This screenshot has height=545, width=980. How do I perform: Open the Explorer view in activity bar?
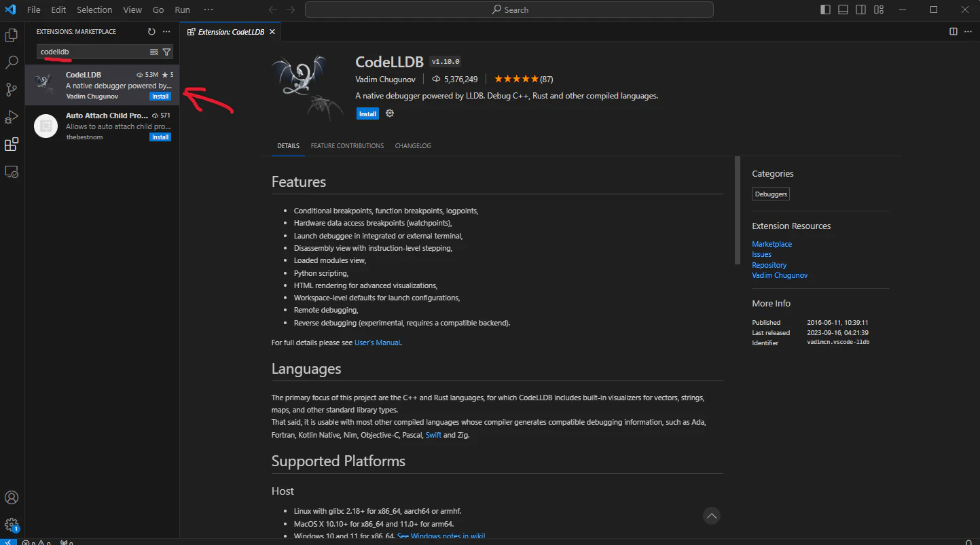(12, 35)
